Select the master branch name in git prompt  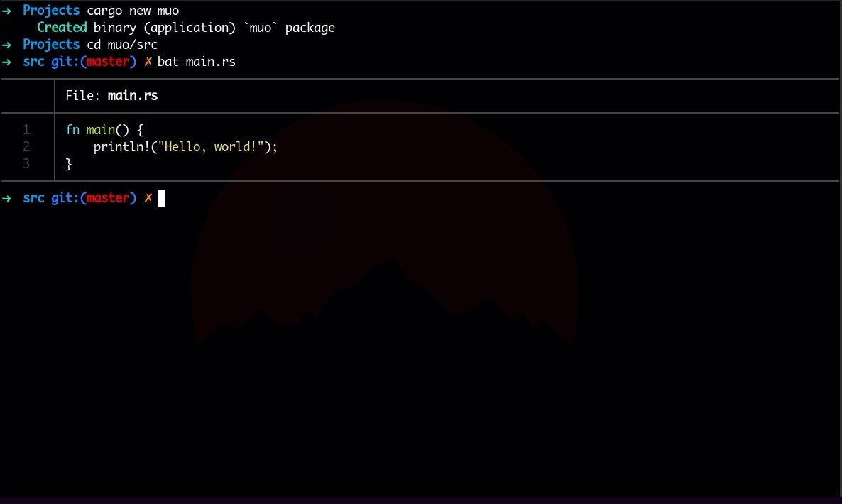(109, 62)
